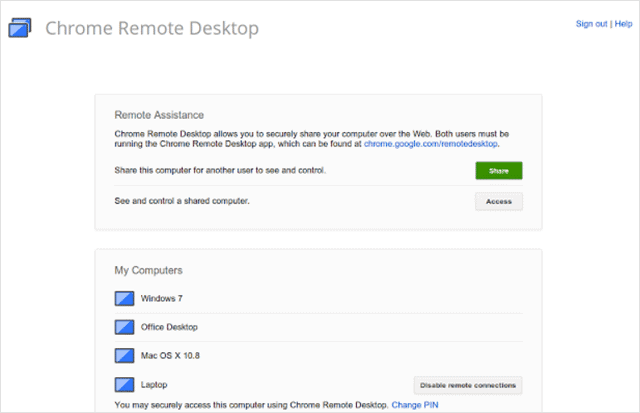The height and width of the screenshot is (413, 640).
Task: Select the Laptop entry name
Action: [154, 384]
